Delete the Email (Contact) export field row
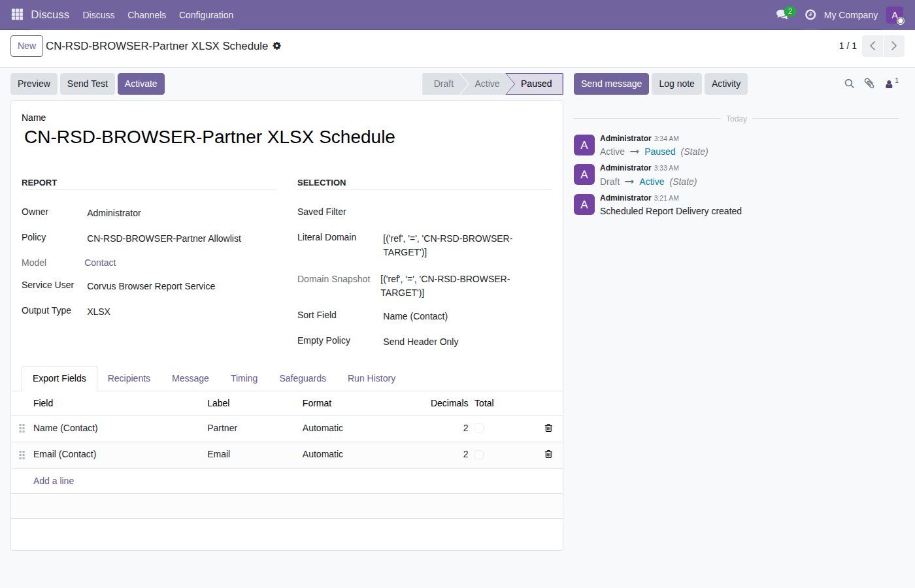915x588 pixels. point(548,454)
